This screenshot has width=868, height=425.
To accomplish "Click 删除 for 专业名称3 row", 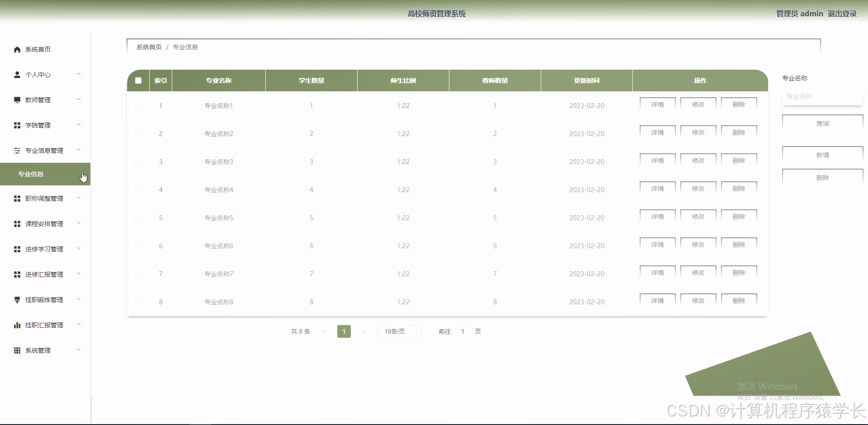I will click(x=739, y=161).
